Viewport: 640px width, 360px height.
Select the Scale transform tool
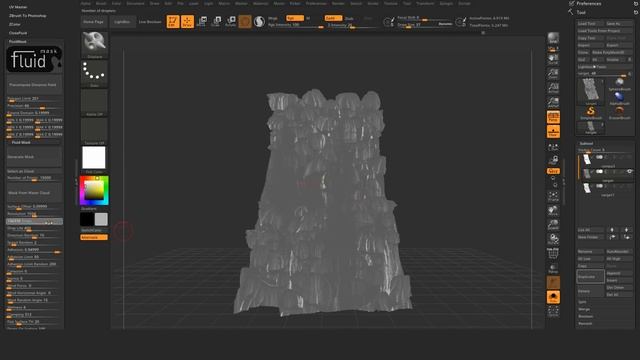pyautogui.click(x=216, y=21)
